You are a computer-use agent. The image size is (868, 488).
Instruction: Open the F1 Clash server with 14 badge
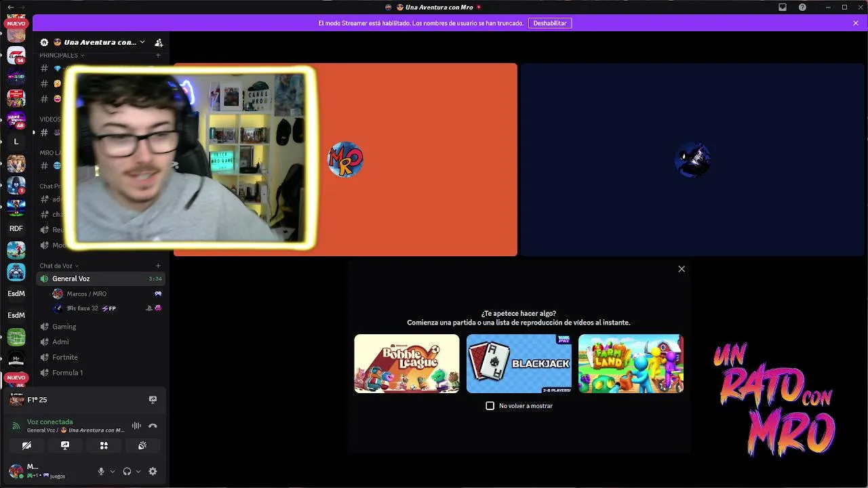pos(16,56)
